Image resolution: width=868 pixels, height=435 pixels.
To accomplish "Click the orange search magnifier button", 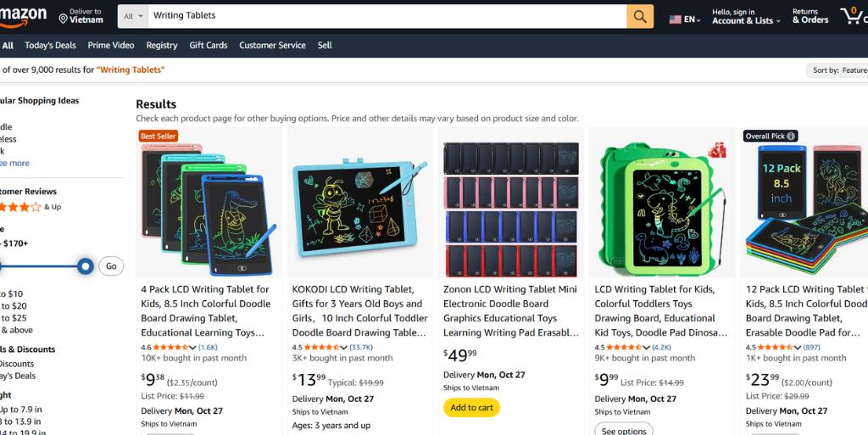I will (x=640, y=17).
